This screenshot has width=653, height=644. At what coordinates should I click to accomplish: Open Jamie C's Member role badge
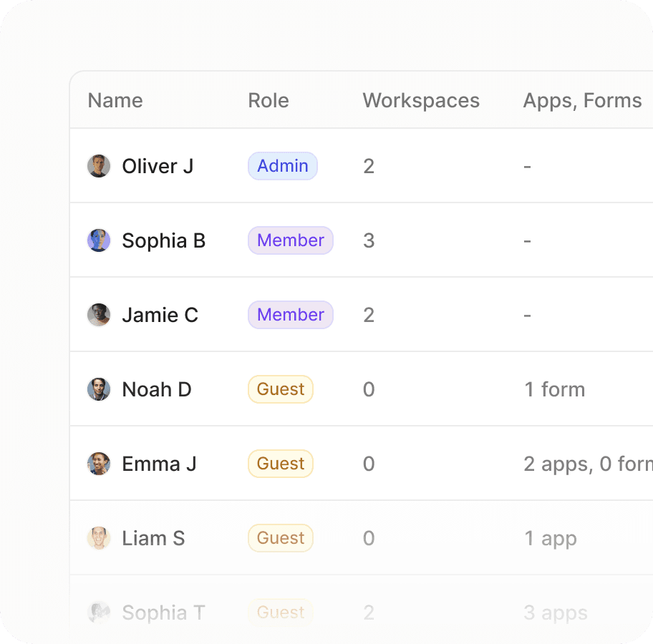tap(291, 315)
